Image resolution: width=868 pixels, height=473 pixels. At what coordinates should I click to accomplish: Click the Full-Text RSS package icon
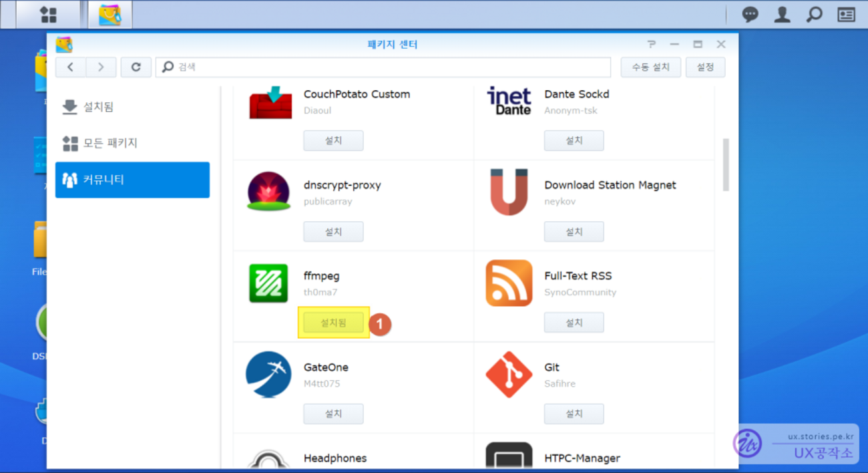[509, 283]
